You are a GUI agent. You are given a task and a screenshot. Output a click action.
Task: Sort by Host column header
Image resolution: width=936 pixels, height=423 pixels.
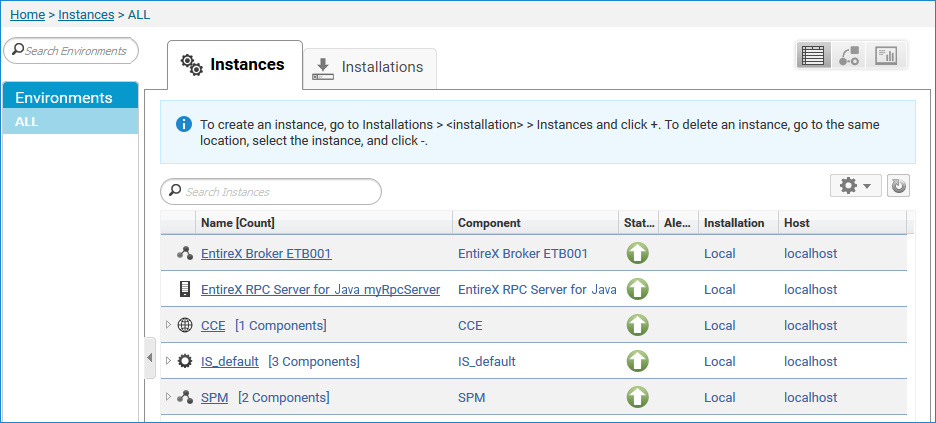tap(842, 223)
